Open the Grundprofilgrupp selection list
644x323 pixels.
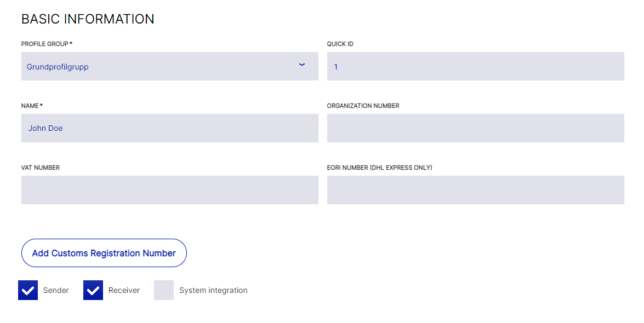170,66
